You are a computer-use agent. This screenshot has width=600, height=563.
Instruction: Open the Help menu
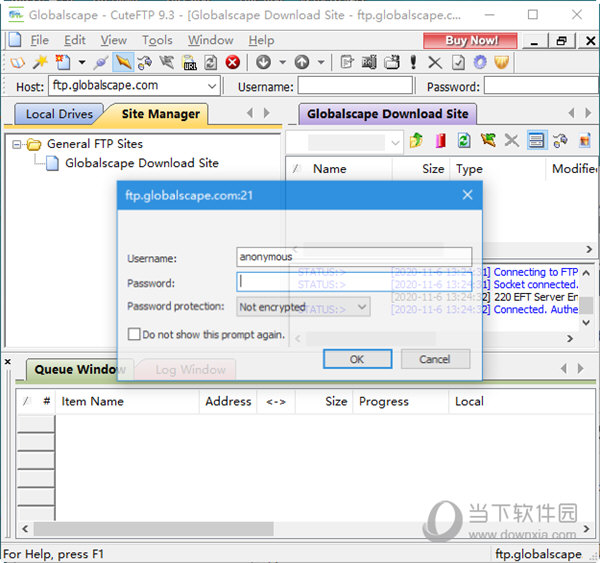(x=261, y=40)
